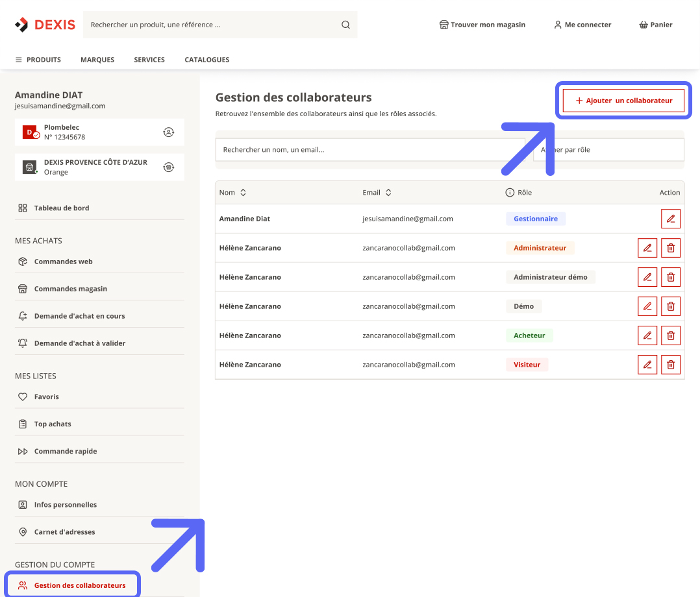Click the Acheteur role badge
700x597 pixels.
click(x=529, y=335)
